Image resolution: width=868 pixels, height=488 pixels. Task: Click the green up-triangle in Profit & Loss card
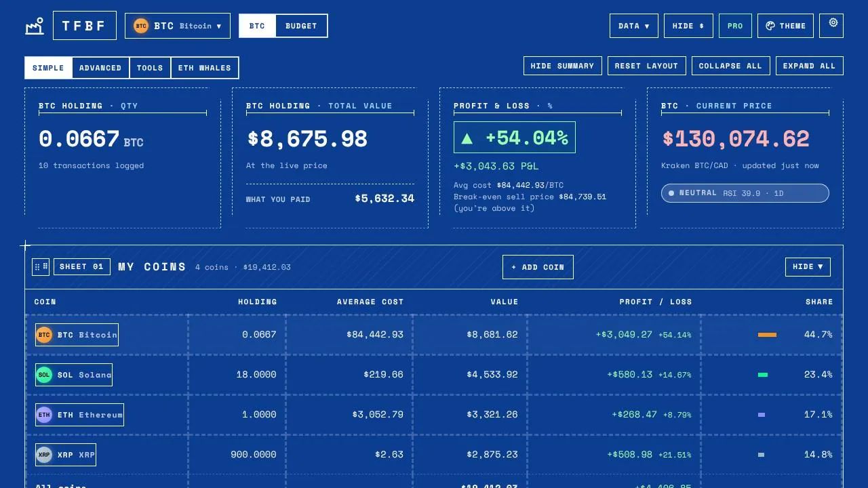pyautogui.click(x=467, y=138)
